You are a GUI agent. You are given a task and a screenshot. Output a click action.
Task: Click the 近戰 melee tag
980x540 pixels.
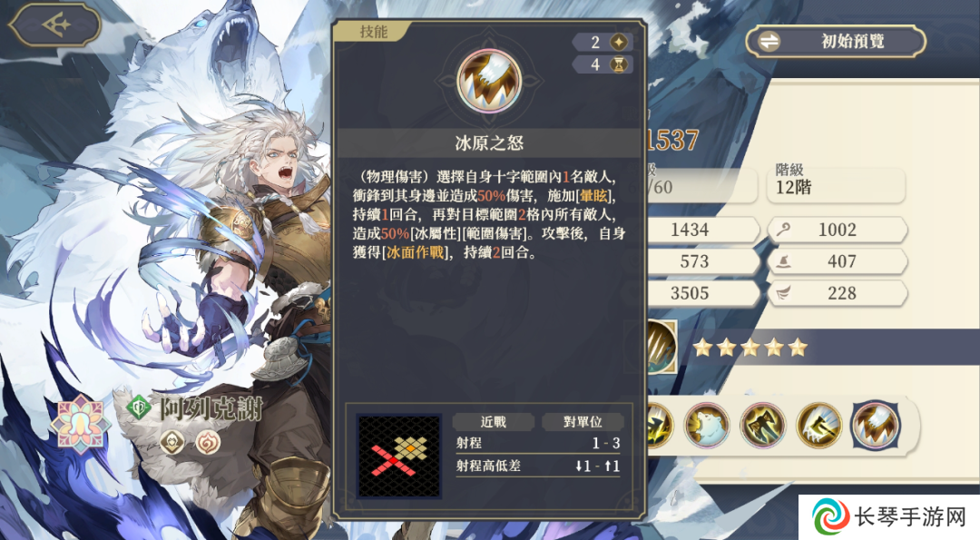[493, 422]
